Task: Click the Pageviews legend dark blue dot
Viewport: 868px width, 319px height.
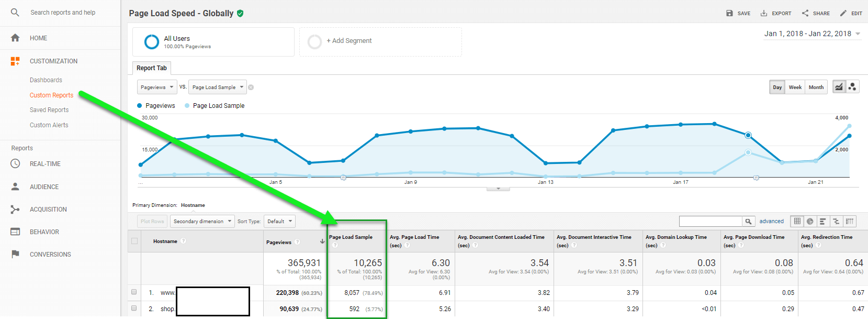Action: (x=140, y=105)
